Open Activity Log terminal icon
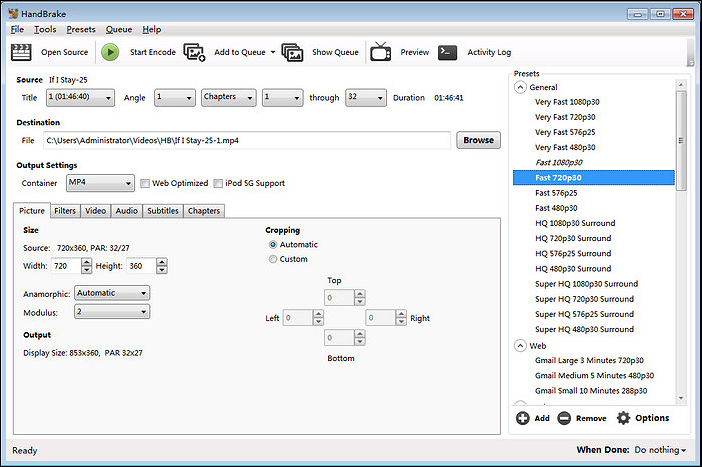 [x=448, y=52]
